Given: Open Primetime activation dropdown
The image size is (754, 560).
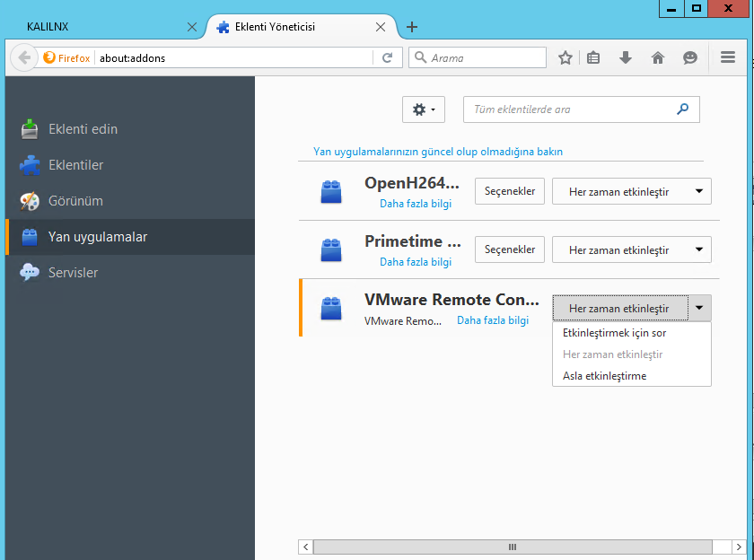Looking at the screenshot, I should pos(631,249).
